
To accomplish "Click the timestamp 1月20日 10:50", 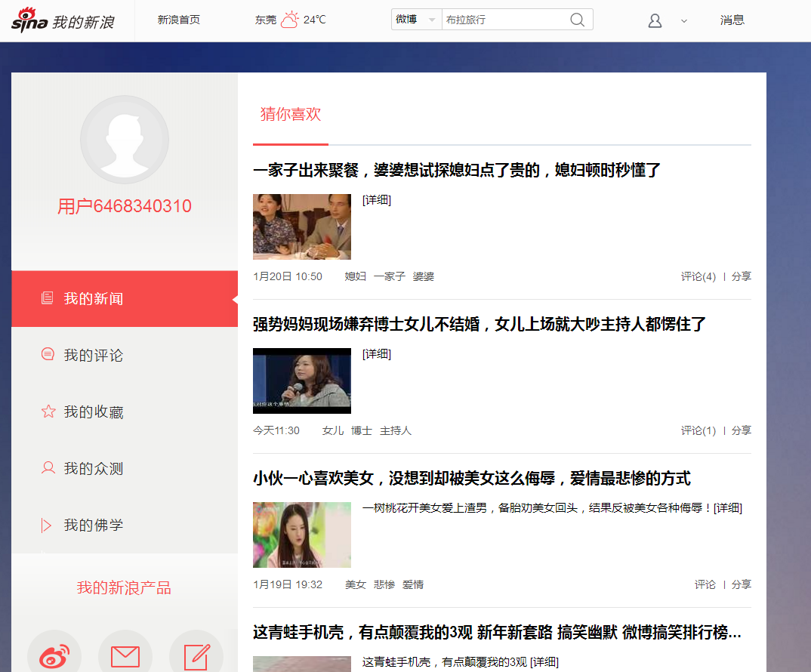I will click(x=288, y=277).
